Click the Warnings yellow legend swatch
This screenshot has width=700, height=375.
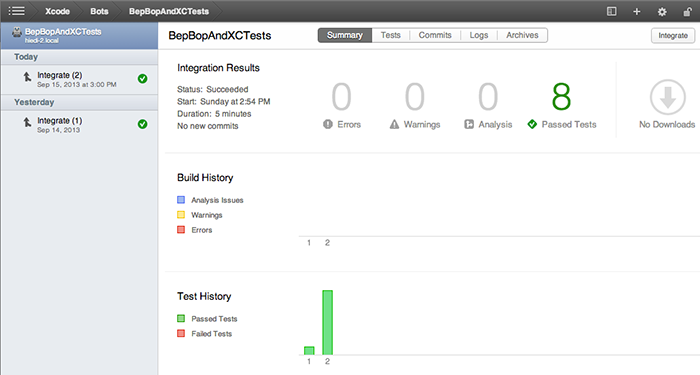pos(181,215)
